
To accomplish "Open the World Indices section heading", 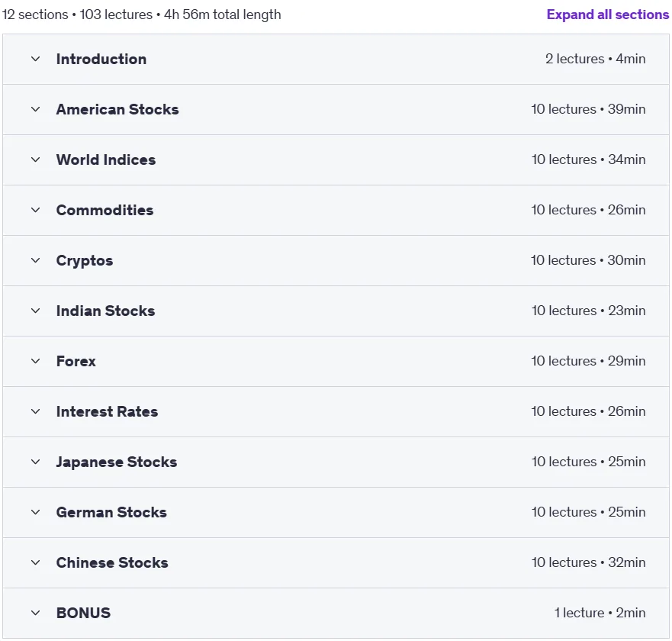I will [x=106, y=159].
